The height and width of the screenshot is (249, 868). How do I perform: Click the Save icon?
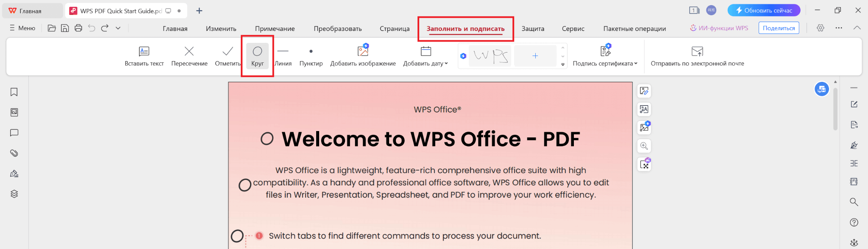[65, 28]
